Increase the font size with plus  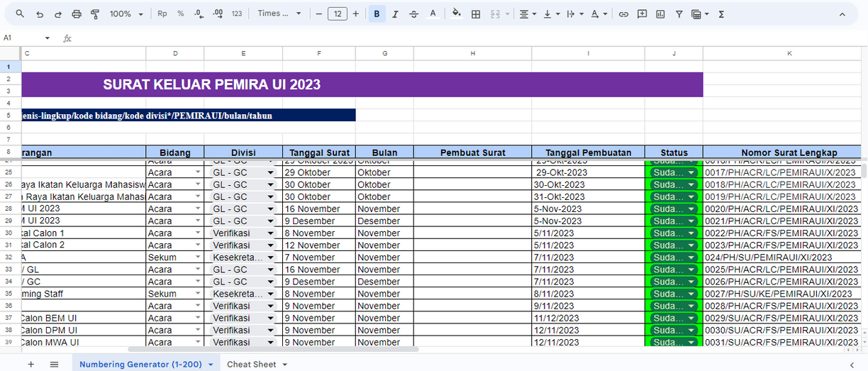coord(356,14)
